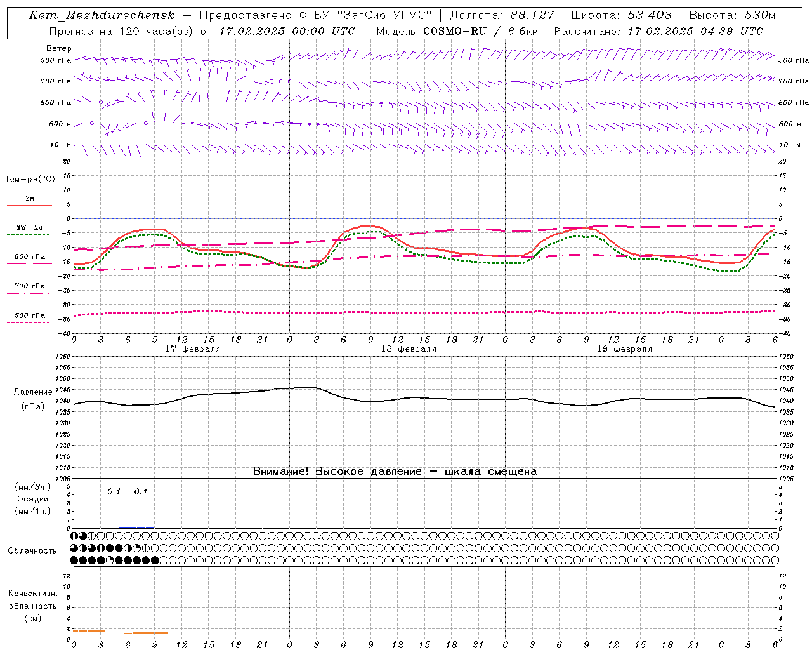Click the blue precipitation bar near hour 7
812x650 pixels.
tap(141, 527)
